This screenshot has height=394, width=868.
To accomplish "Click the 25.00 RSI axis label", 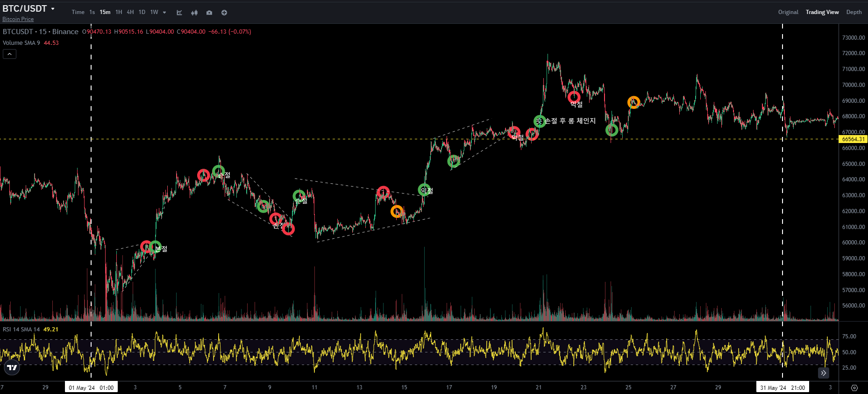I will (849, 368).
